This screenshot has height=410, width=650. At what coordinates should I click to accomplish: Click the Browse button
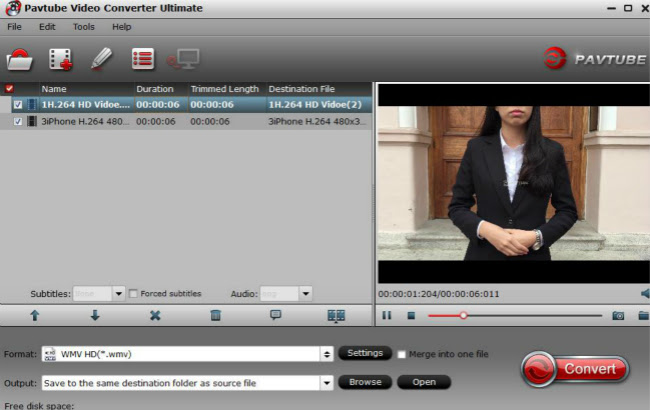365,382
